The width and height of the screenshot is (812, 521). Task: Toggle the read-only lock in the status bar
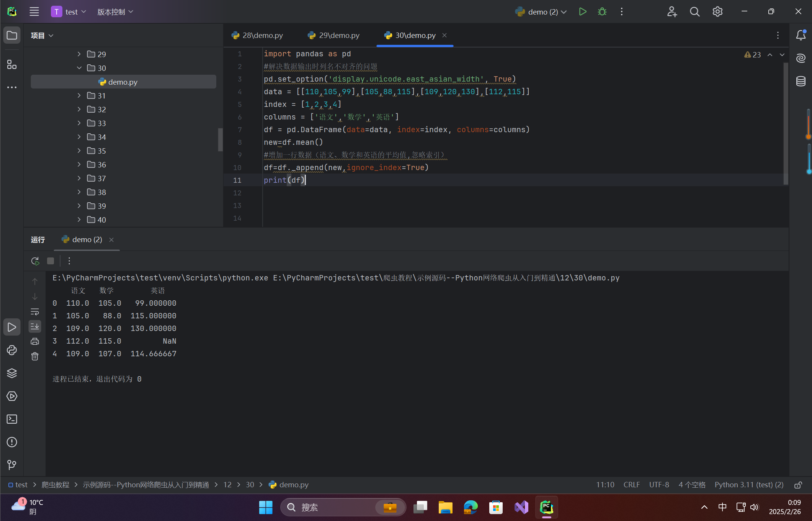(798, 485)
